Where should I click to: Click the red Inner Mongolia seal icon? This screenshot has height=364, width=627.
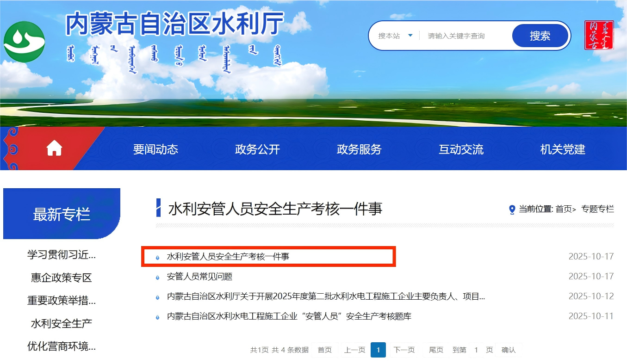[599, 35]
